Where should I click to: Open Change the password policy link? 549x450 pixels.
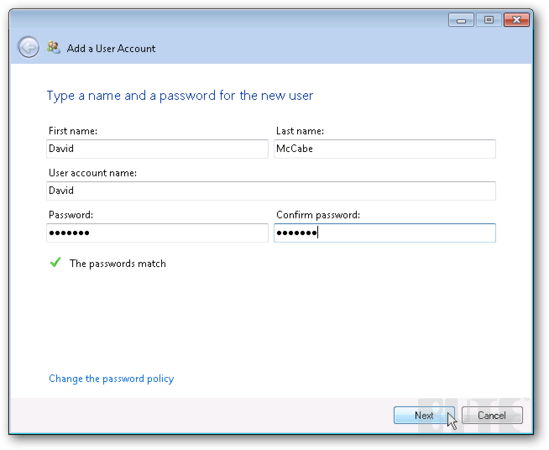pyautogui.click(x=111, y=379)
